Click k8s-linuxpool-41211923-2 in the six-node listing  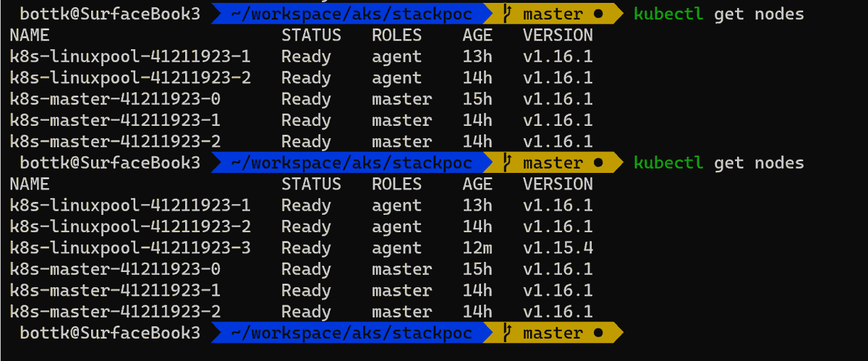[x=131, y=226]
